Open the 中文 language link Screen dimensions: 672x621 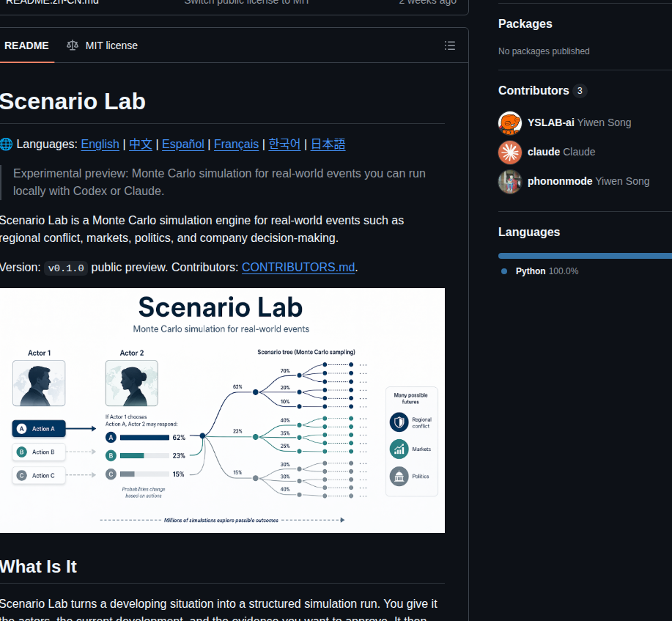pyautogui.click(x=141, y=144)
